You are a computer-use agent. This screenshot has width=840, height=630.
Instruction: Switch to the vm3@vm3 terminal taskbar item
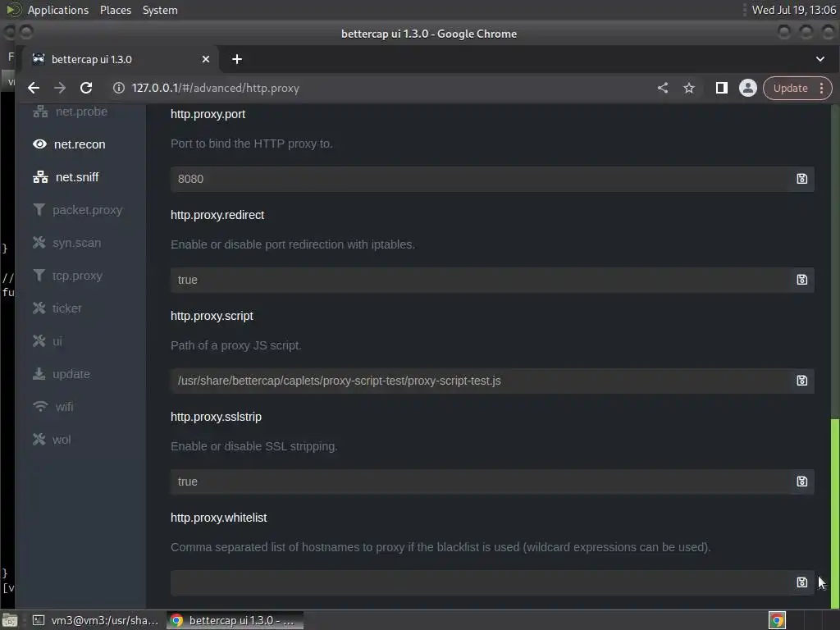tap(97, 620)
